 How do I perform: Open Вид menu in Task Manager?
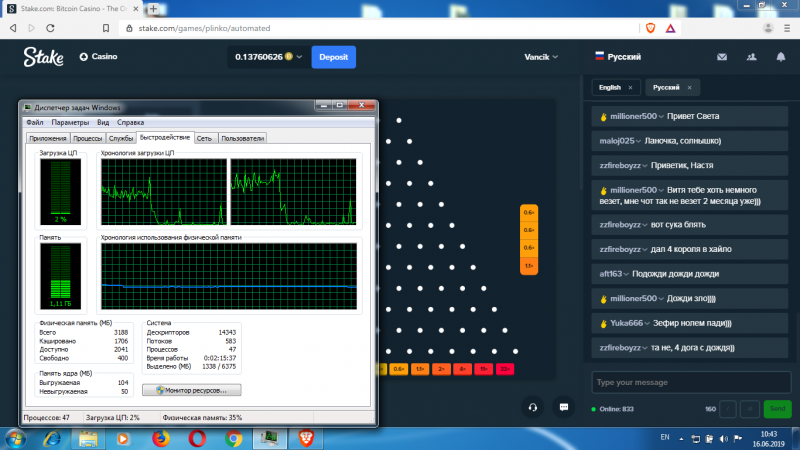(x=103, y=122)
